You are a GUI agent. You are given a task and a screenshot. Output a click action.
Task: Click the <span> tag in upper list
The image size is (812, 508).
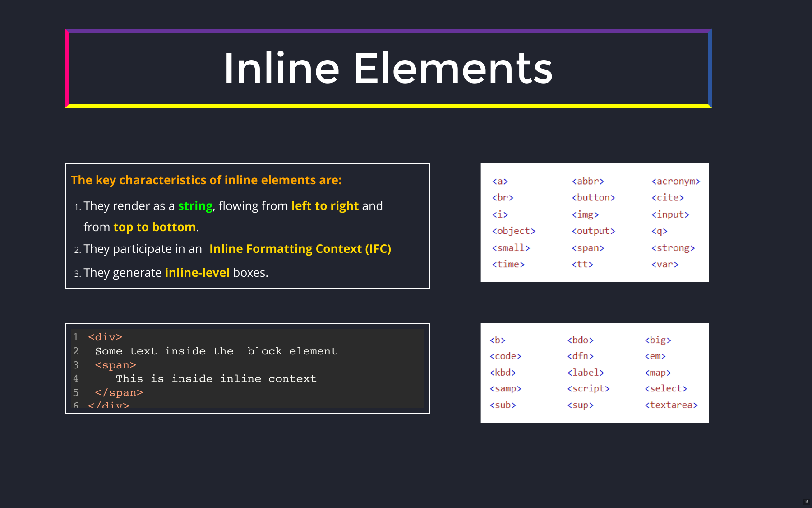pyautogui.click(x=588, y=248)
